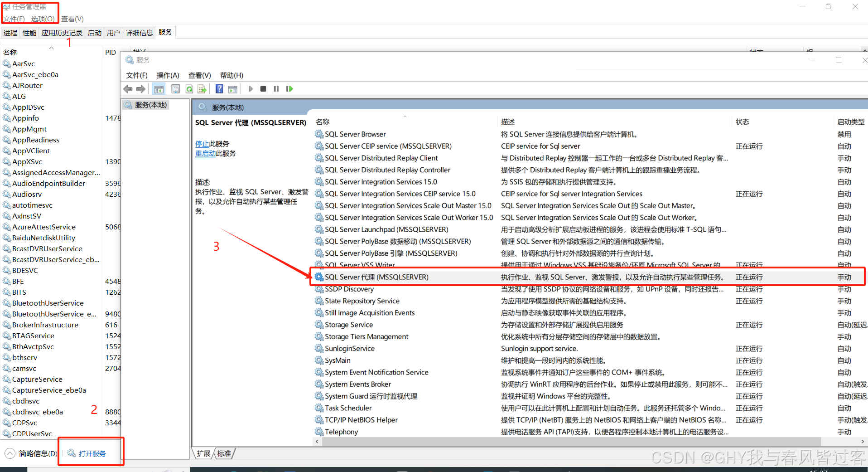Click the Services window title gear icon

click(130, 60)
